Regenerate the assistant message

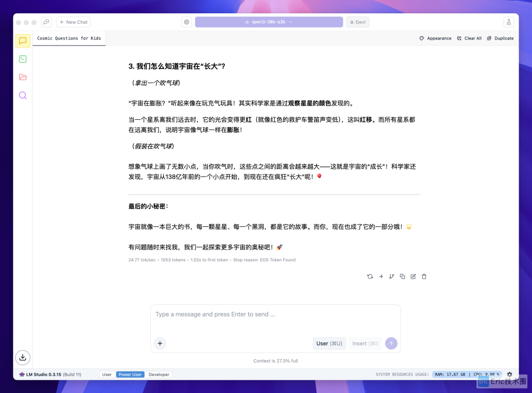(370, 277)
